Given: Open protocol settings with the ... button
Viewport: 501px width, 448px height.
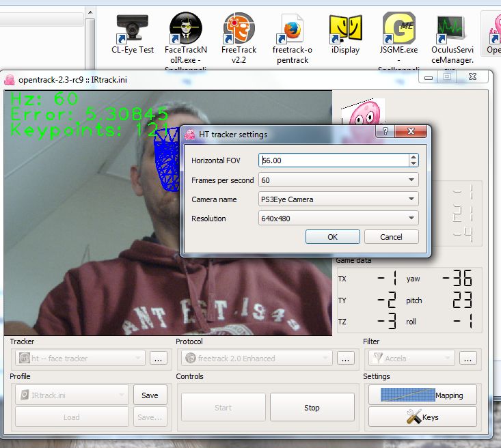Looking at the screenshot, I should (345, 359).
